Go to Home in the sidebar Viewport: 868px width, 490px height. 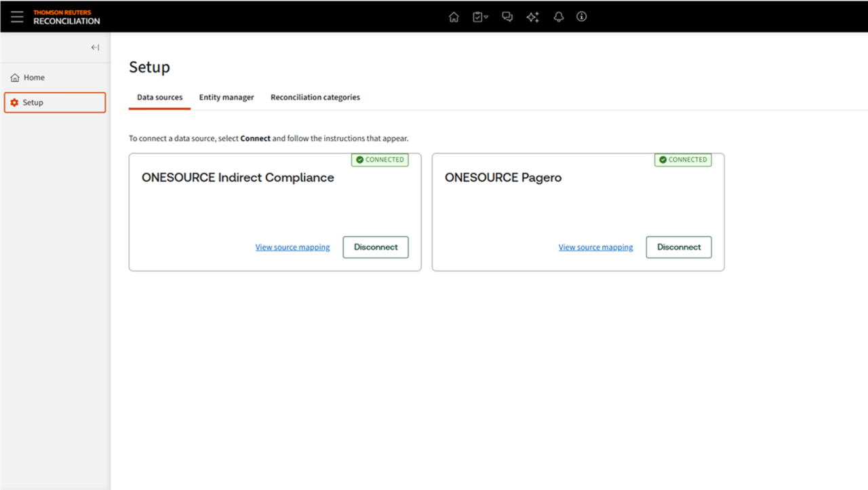[34, 77]
